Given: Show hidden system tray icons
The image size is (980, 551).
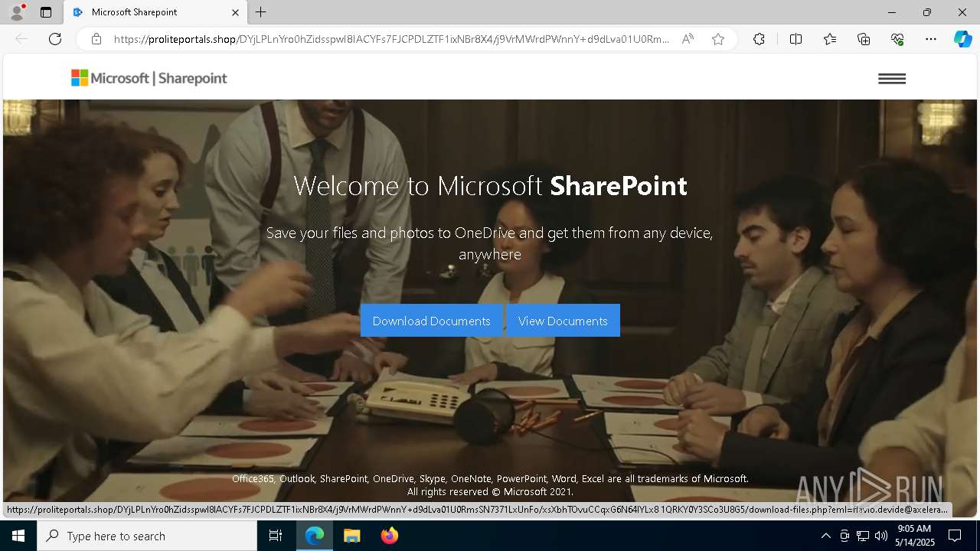Looking at the screenshot, I should (x=825, y=536).
